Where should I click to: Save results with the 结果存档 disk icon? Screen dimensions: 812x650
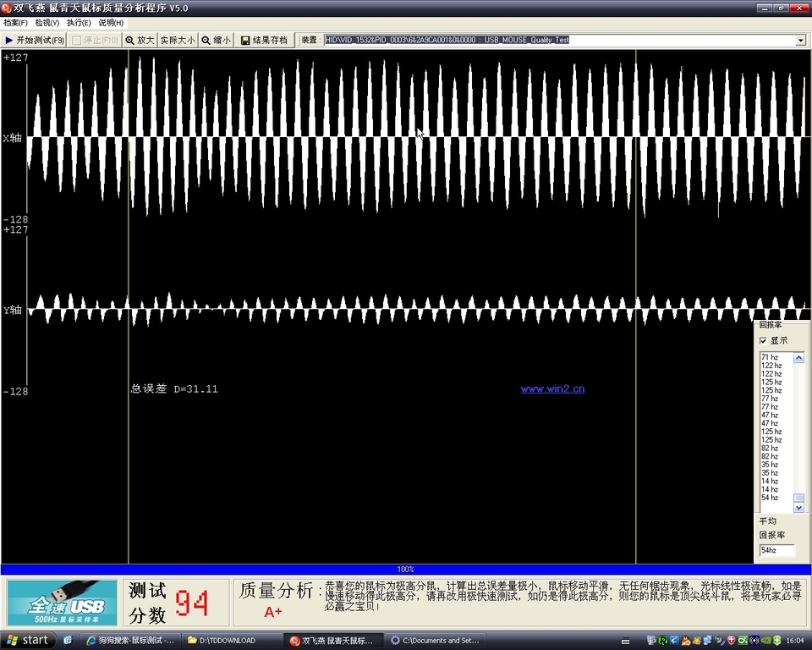264,40
